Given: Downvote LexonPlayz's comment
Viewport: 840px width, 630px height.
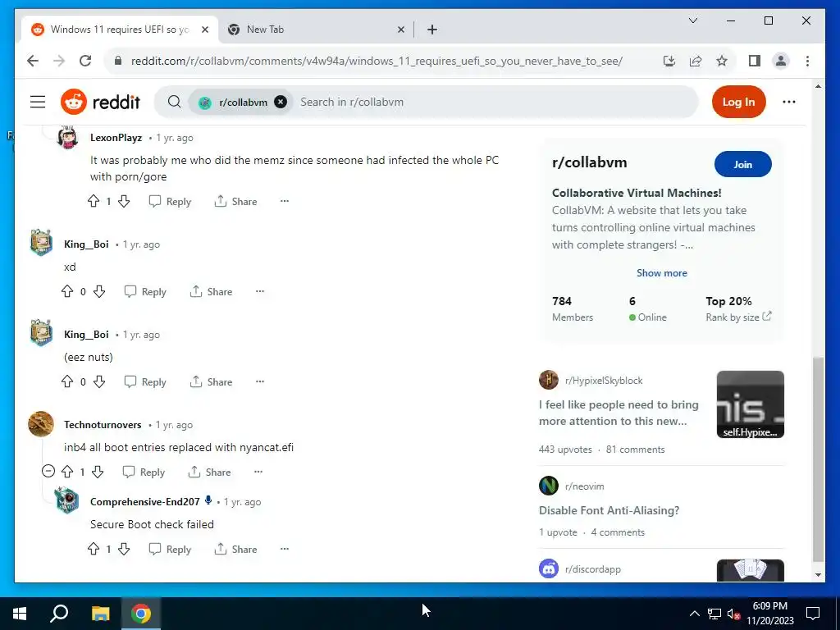Looking at the screenshot, I should pos(124,202).
